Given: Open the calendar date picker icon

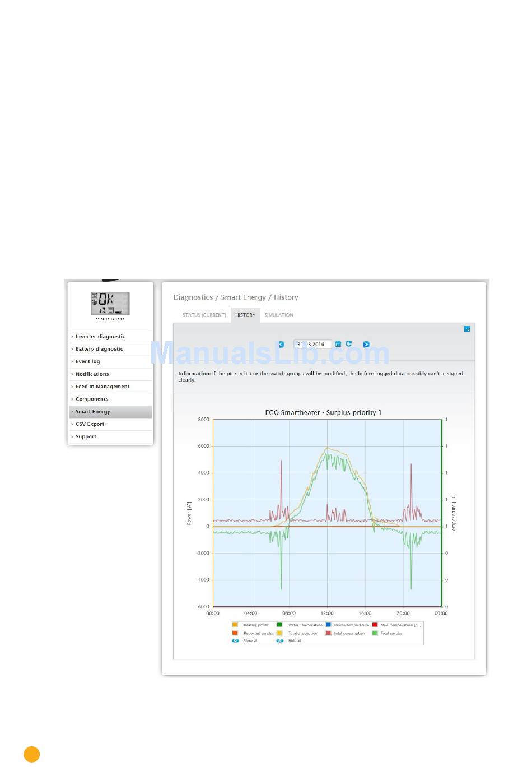Looking at the screenshot, I should 338,344.
